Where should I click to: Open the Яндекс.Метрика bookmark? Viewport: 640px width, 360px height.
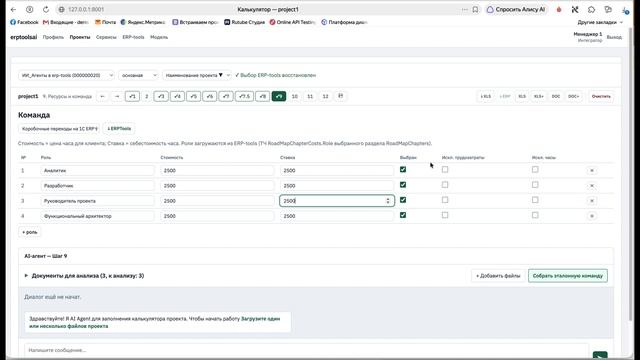[143, 22]
